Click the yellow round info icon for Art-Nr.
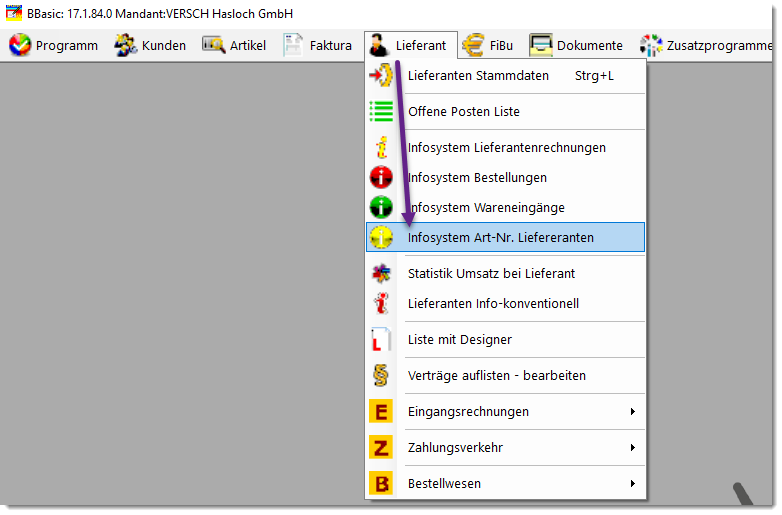Image resolution: width=782 pixels, height=515 pixels. pos(381,237)
